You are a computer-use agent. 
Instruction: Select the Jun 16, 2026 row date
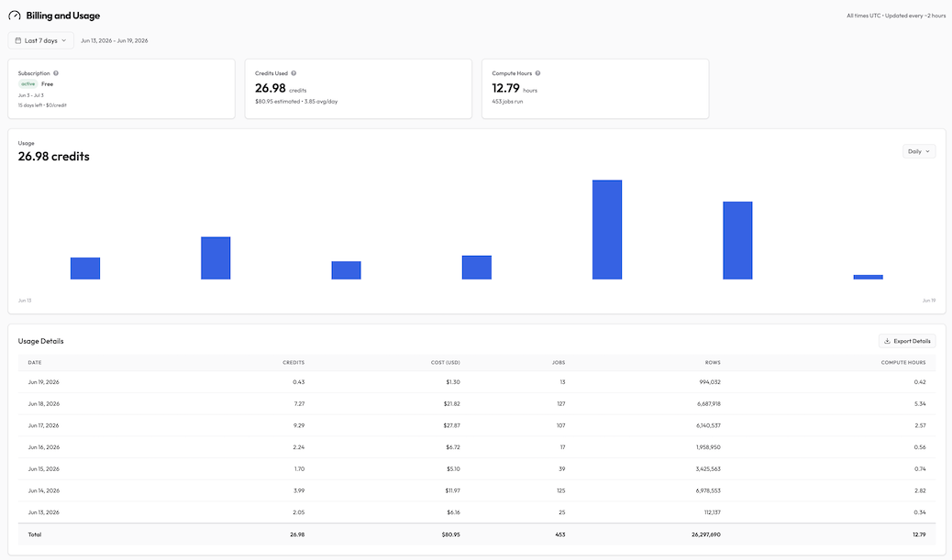(44, 448)
